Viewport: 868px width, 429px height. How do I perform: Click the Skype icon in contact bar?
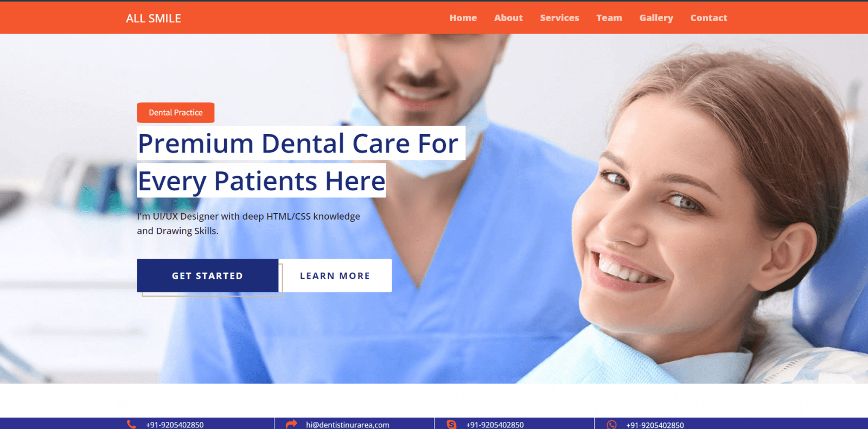pyautogui.click(x=451, y=424)
